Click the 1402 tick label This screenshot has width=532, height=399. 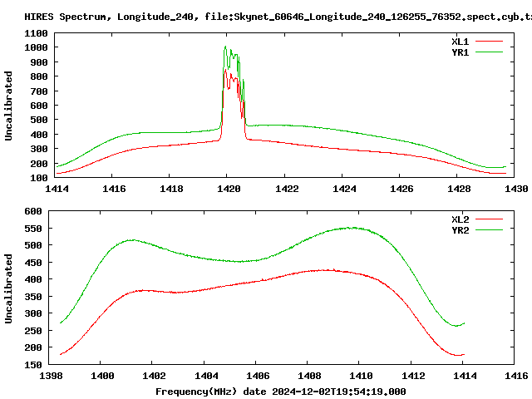[154, 376]
